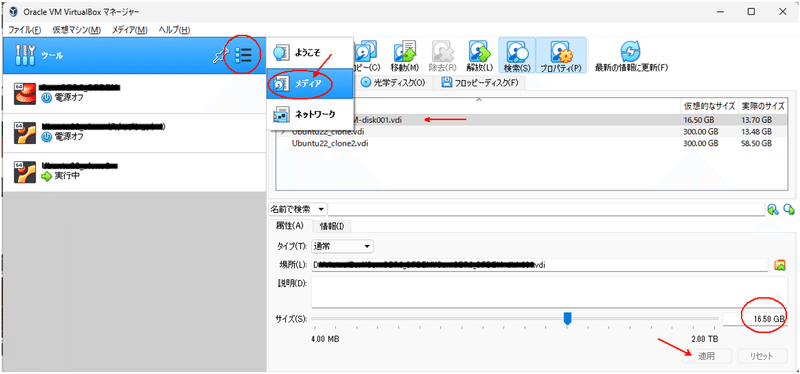
Task: Click the find previous match icon
Action: coord(773,209)
